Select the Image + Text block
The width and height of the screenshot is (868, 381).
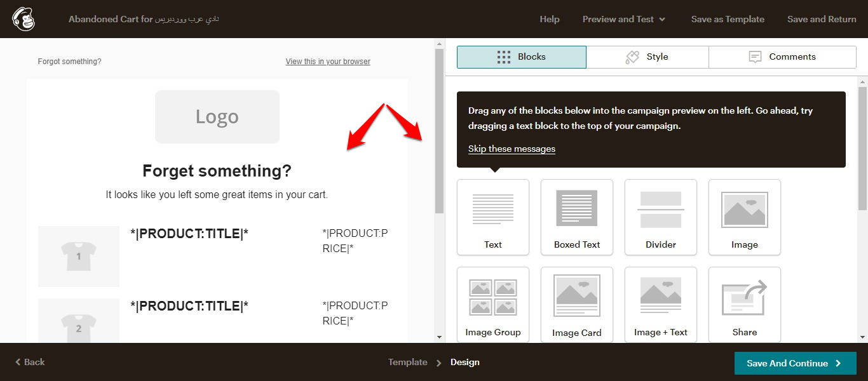661,305
